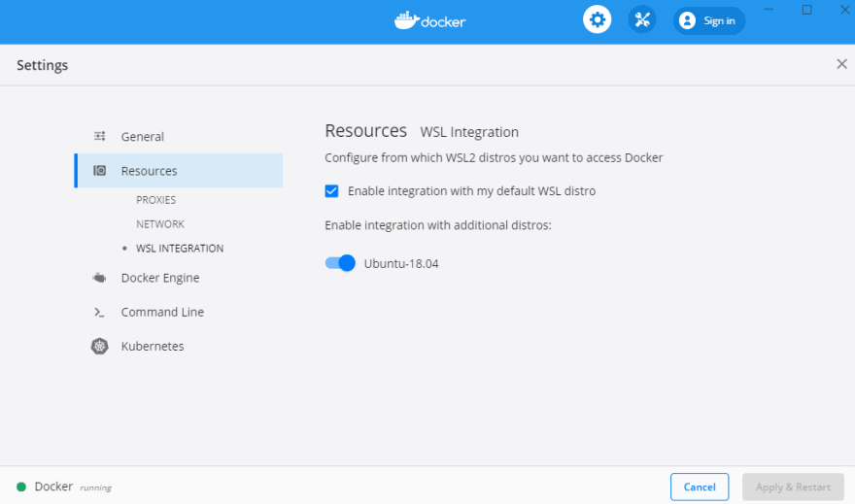
Task: Click the Cancel button
Action: 700,487
